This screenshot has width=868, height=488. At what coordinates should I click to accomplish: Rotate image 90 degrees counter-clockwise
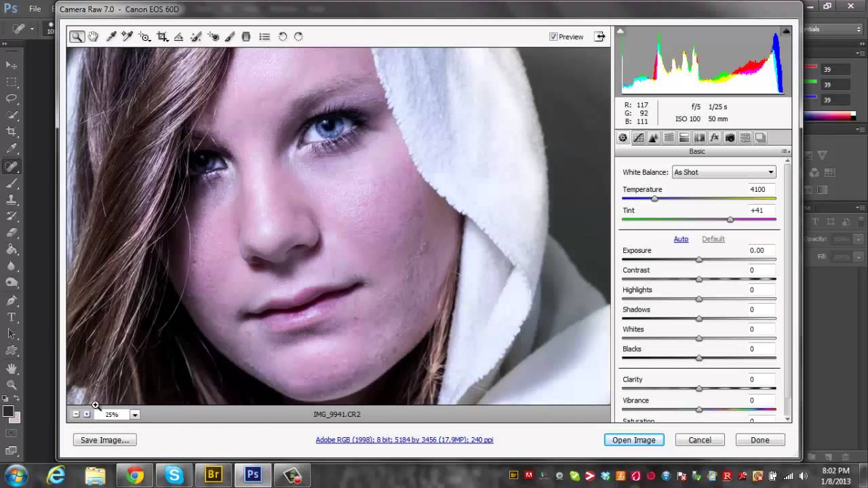[283, 37]
